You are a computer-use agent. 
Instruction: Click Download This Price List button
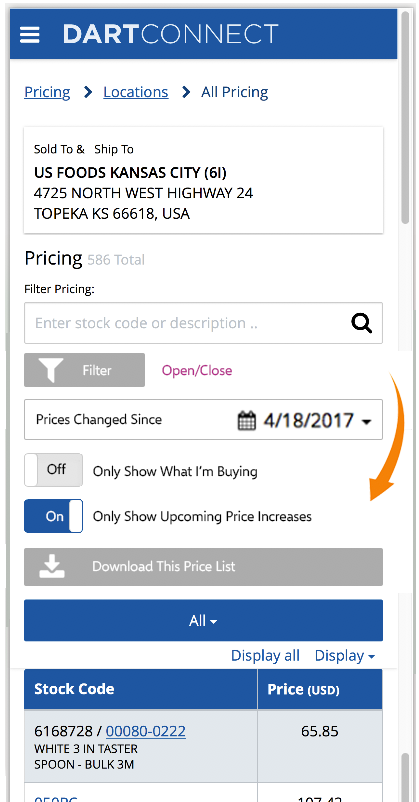coord(203,567)
